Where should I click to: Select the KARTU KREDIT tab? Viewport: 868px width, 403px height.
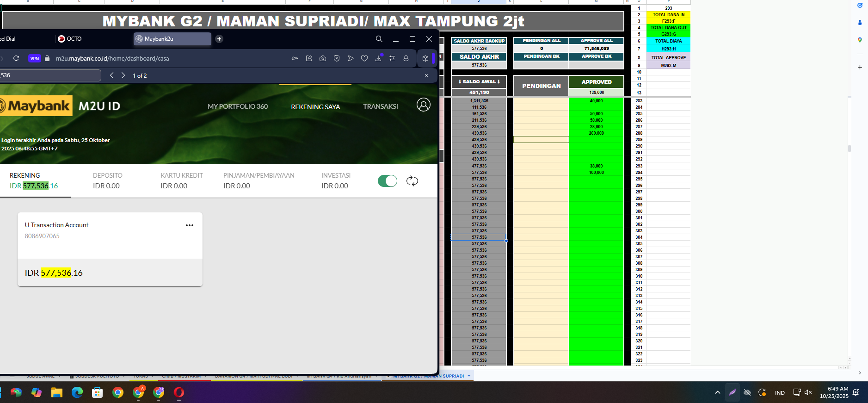coord(182,180)
